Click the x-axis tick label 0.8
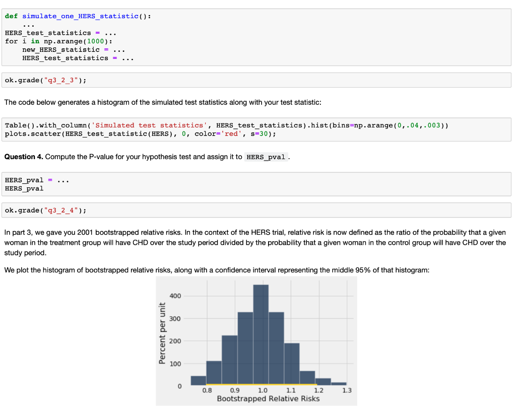The width and height of the screenshot is (516, 420). [x=207, y=390]
